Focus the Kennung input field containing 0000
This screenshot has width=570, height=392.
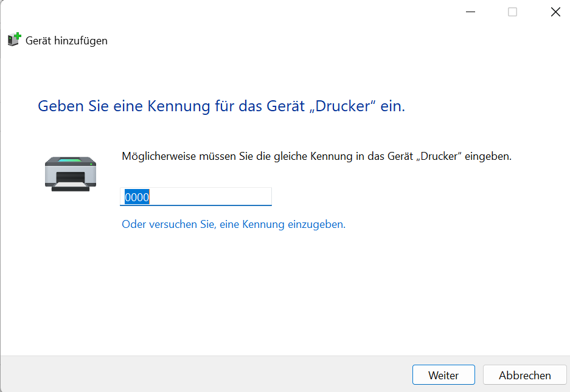click(x=195, y=196)
